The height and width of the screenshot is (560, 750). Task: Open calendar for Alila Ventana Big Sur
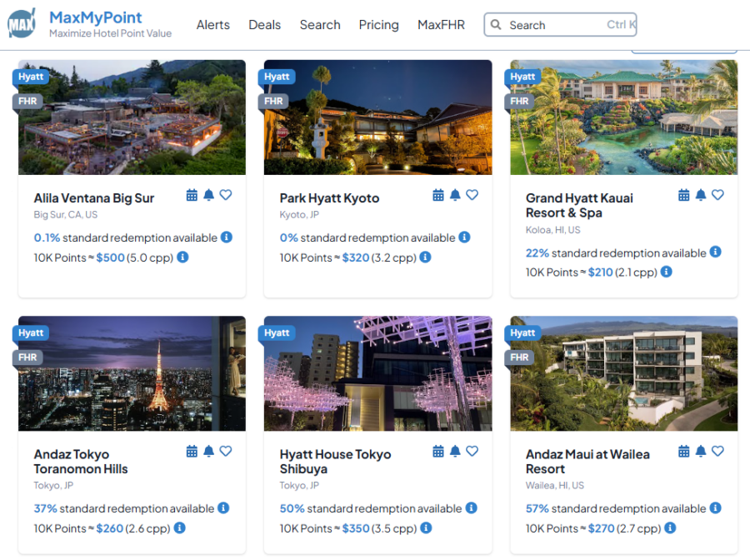click(192, 195)
